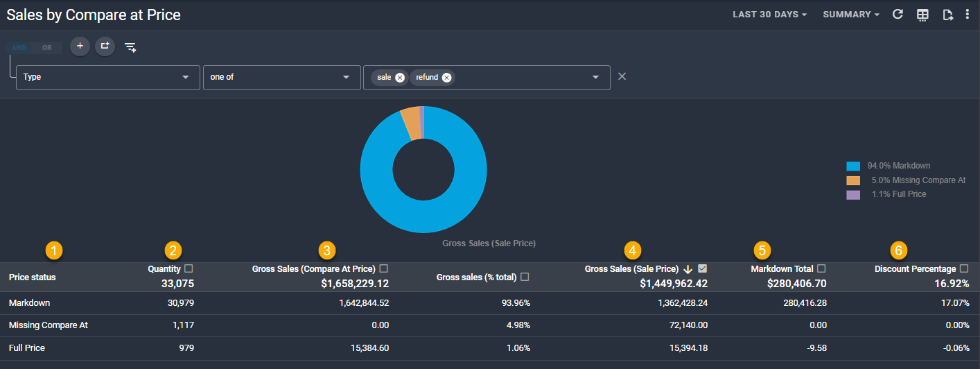980x369 pixels.
Task: Click the export report icon
Action: (948, 15)
